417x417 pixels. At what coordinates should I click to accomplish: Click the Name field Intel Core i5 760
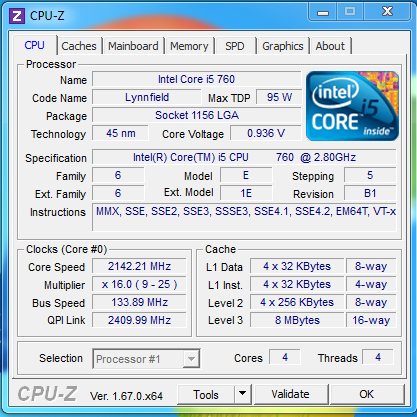click(196, 79)
